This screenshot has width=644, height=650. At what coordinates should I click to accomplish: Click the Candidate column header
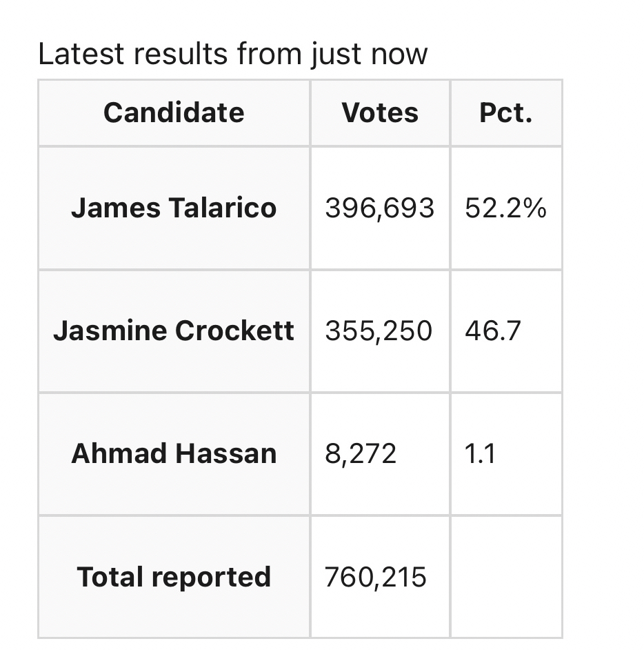pyautogui.click(x=174, y=112)
